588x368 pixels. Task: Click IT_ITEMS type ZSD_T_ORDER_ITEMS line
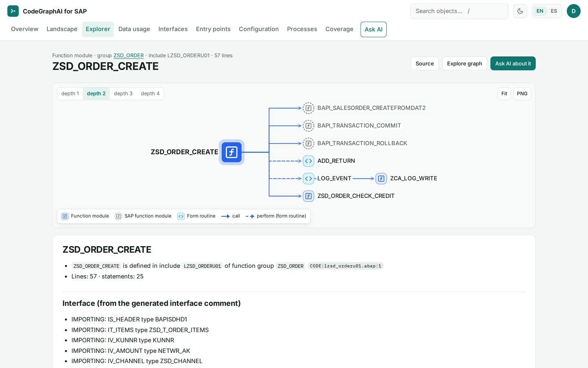click(x=140, y=330)
